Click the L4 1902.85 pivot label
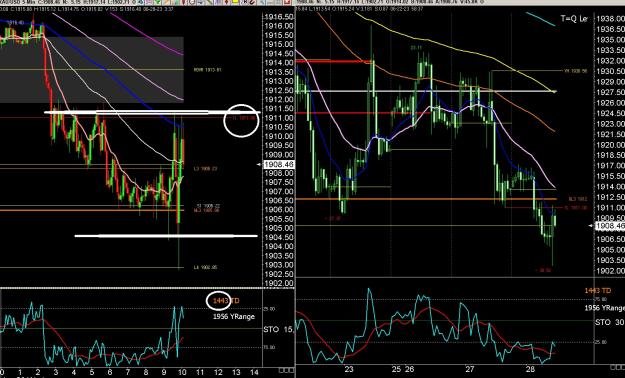The height and width of the screenshot is (378, 625). pos(207,268)
